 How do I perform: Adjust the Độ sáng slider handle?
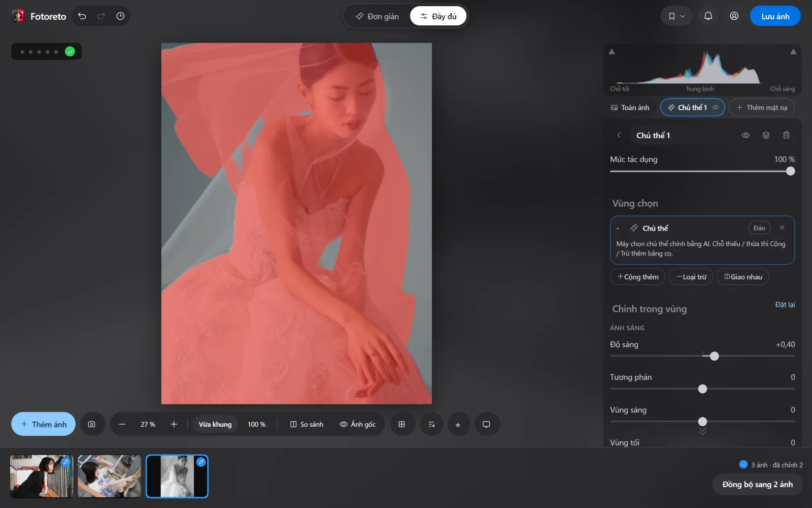click(715, 356)
